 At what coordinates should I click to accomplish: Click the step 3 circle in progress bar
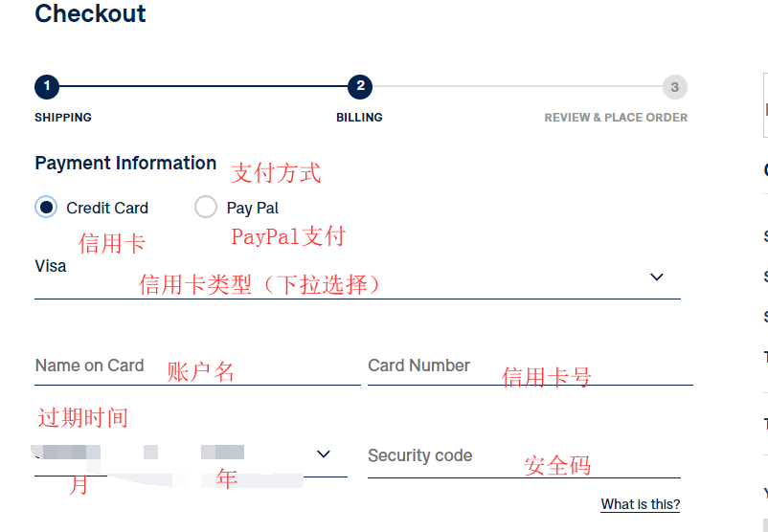(x=674, y=87)
